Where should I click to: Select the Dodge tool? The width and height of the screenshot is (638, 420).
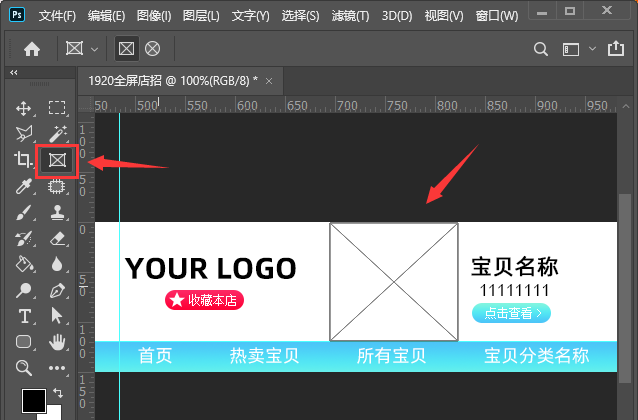tap(23, 291)
